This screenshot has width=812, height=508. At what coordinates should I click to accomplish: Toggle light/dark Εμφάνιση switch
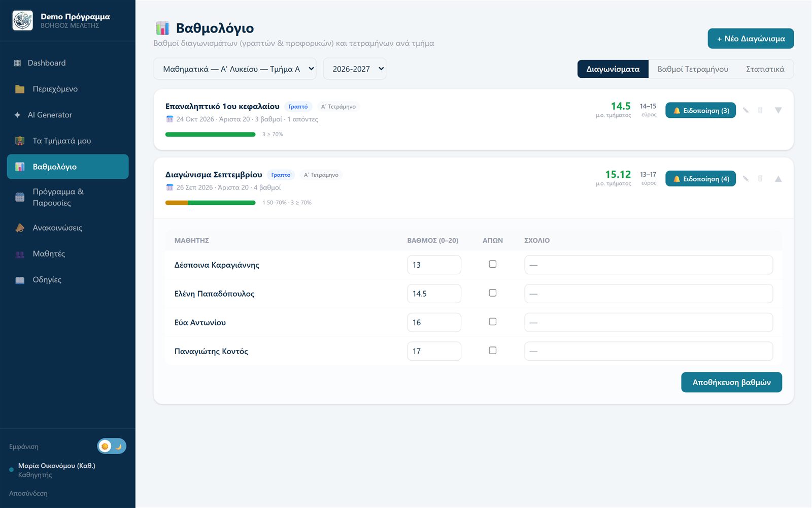click(x=112, y=446)
